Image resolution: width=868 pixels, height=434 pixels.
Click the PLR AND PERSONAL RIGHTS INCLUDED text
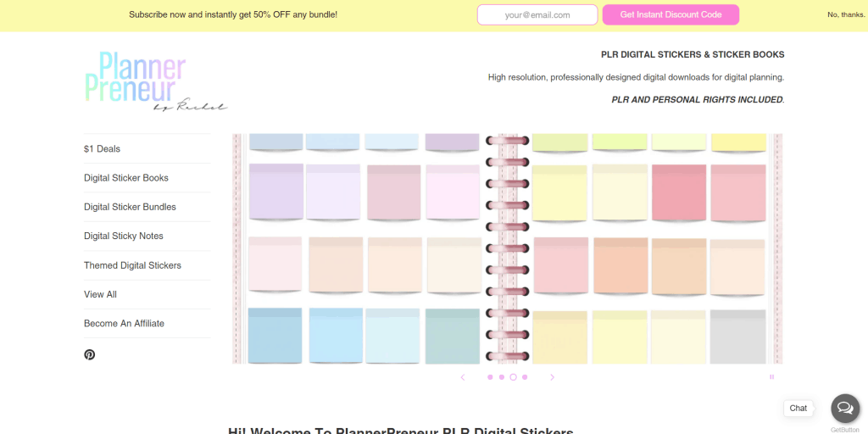point(698,100)
